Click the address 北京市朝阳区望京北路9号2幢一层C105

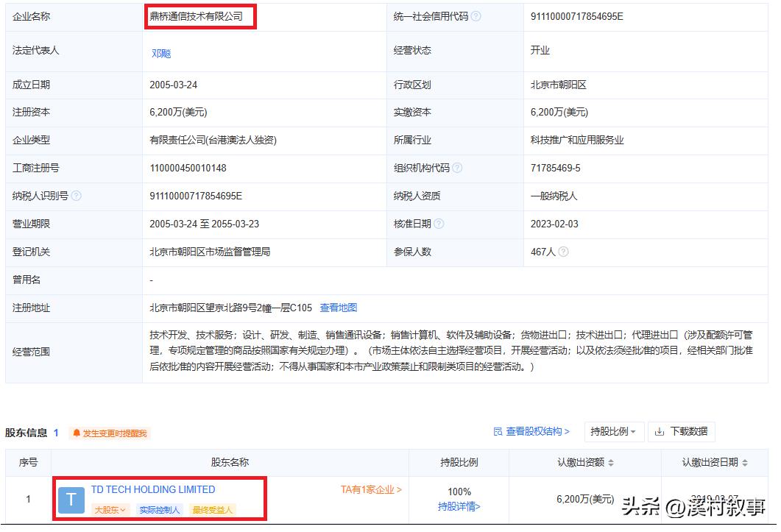230,308
